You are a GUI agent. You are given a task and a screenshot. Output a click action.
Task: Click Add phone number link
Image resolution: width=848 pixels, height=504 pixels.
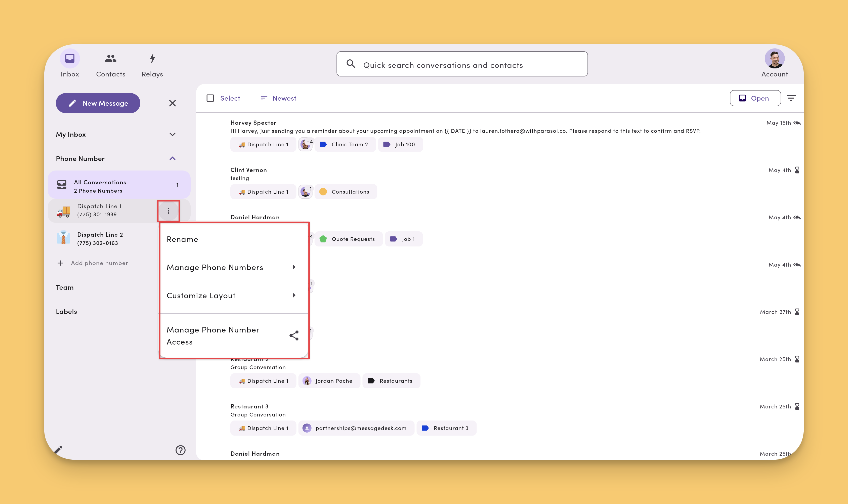pos(99,263)
